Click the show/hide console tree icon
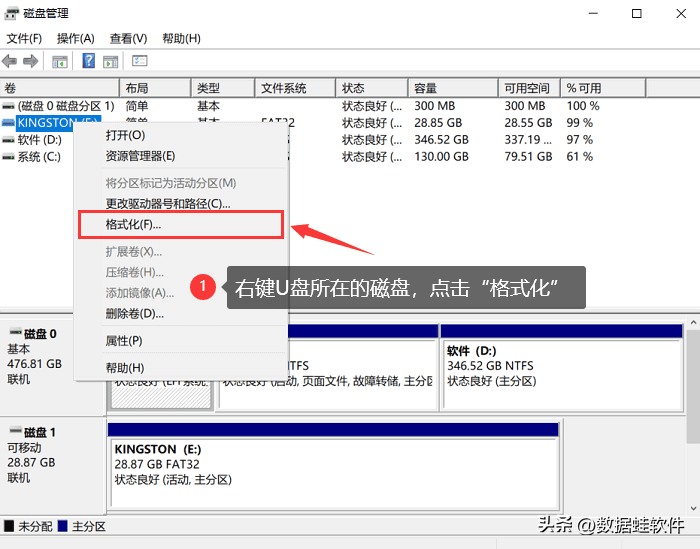The image size is (700, 549). 60,62
